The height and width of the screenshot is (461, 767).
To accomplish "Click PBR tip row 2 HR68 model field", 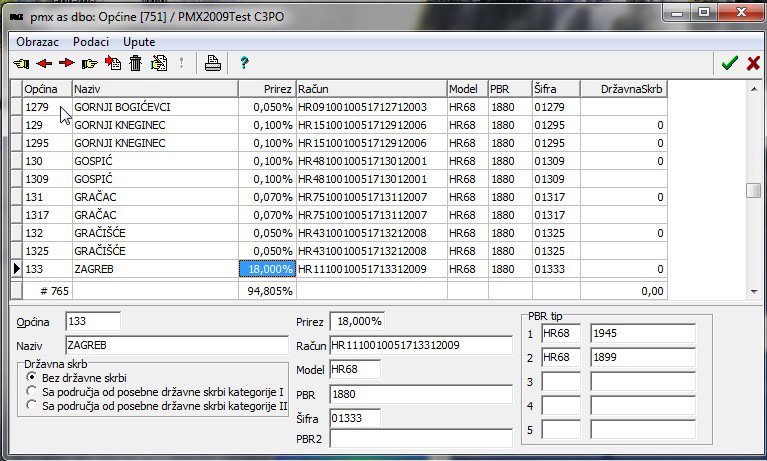I will (561, 357).
